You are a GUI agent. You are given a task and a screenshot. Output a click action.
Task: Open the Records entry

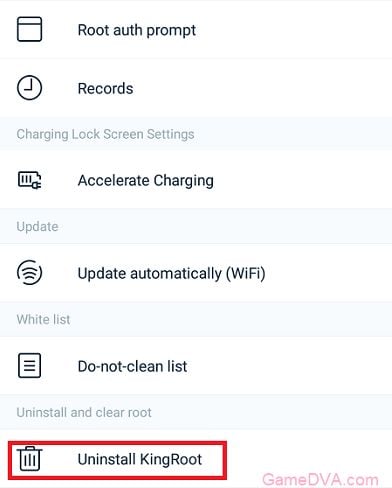click(196, 88)
